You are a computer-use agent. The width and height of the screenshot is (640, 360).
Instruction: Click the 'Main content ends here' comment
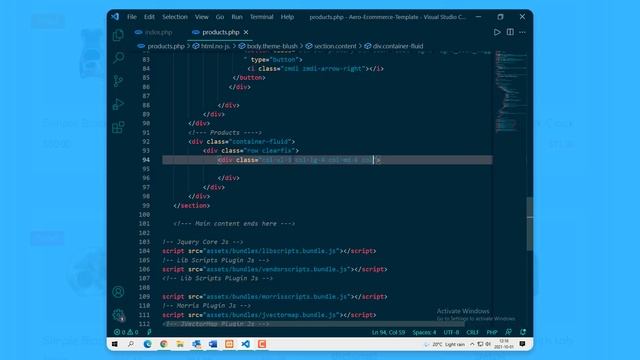pyautogui.click(x=234, y=224)
